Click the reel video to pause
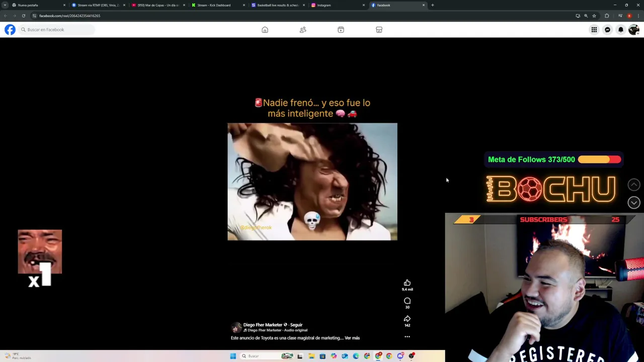Viewport: 644px width, 362px height. 312,182
